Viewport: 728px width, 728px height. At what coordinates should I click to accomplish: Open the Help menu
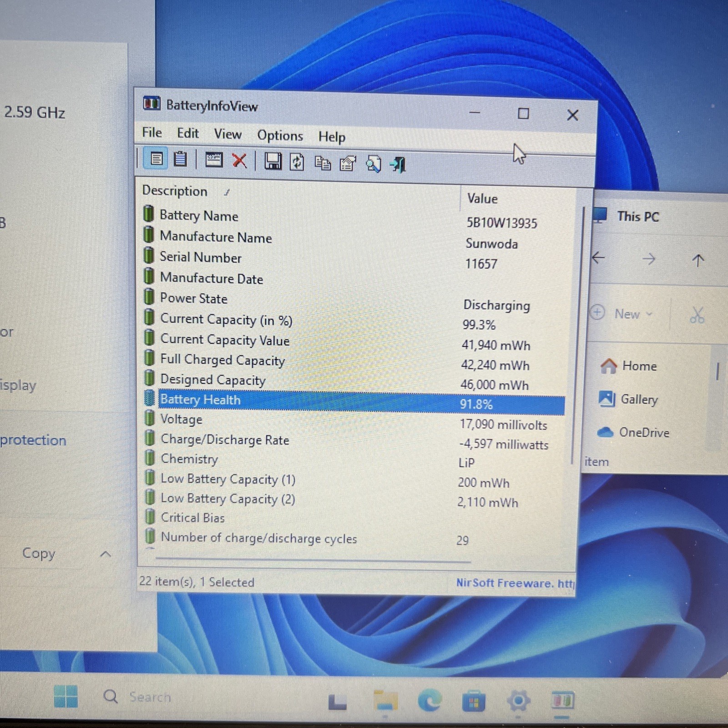(332, 137)
